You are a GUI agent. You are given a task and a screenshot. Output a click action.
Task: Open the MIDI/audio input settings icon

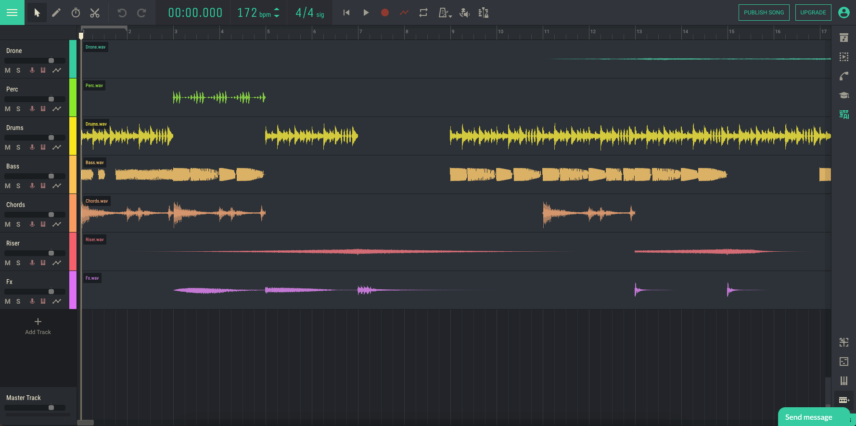[x=464, y=13]
